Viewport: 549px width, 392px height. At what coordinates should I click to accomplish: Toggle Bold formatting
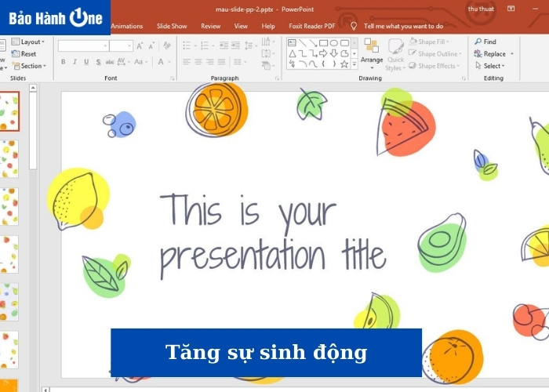click(63, 62)
